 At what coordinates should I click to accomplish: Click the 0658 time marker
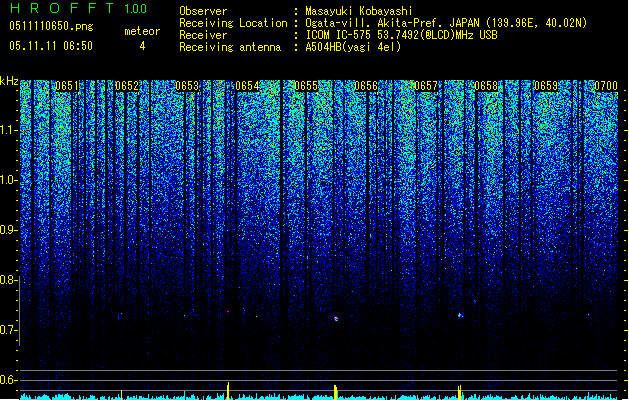(x=486, y=86)
